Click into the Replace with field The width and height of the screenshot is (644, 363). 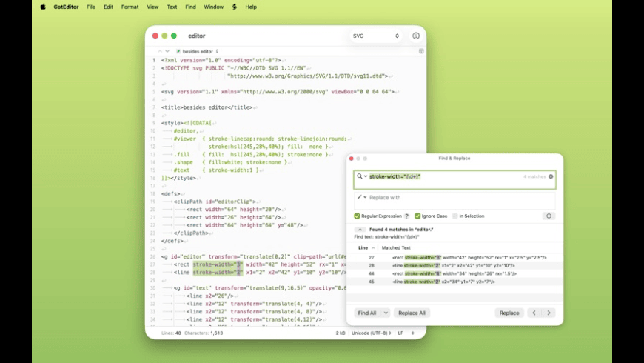[x=455, y=201]
